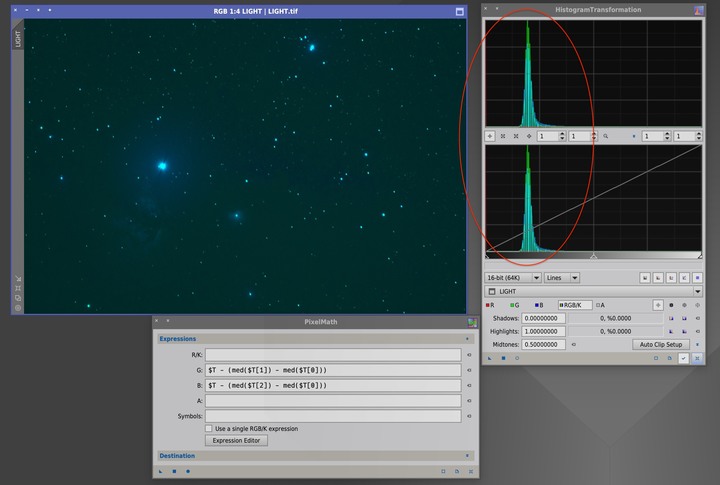The width and height of the screenshot is (720, 485).
Task: Open the LIGHT view selector dropdown
Action: [593, 291]
